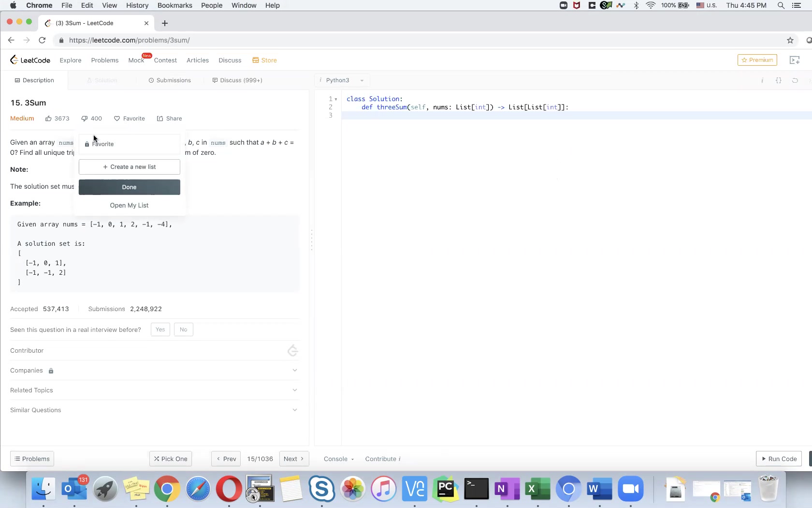Open a new browser tab
Viewport: 812px width, 508px height.
click(x=165, y=23)
